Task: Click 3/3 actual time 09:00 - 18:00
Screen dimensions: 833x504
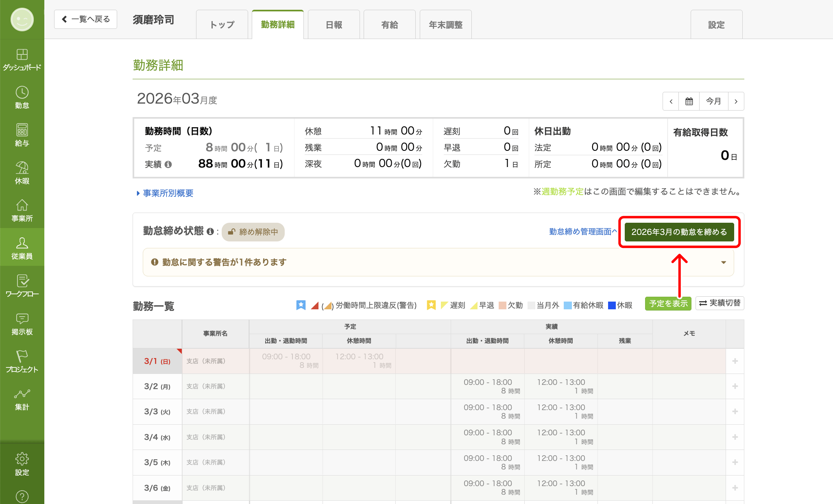Action: (488, 407)
